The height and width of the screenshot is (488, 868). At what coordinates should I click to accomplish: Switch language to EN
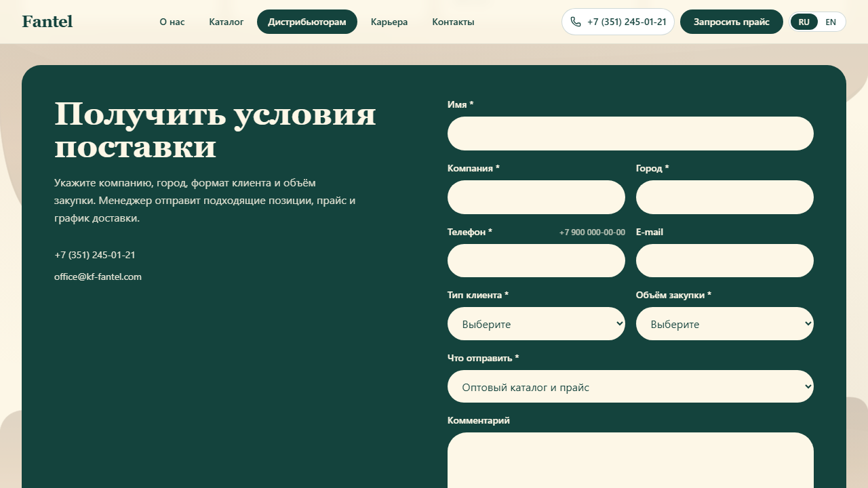831,22
